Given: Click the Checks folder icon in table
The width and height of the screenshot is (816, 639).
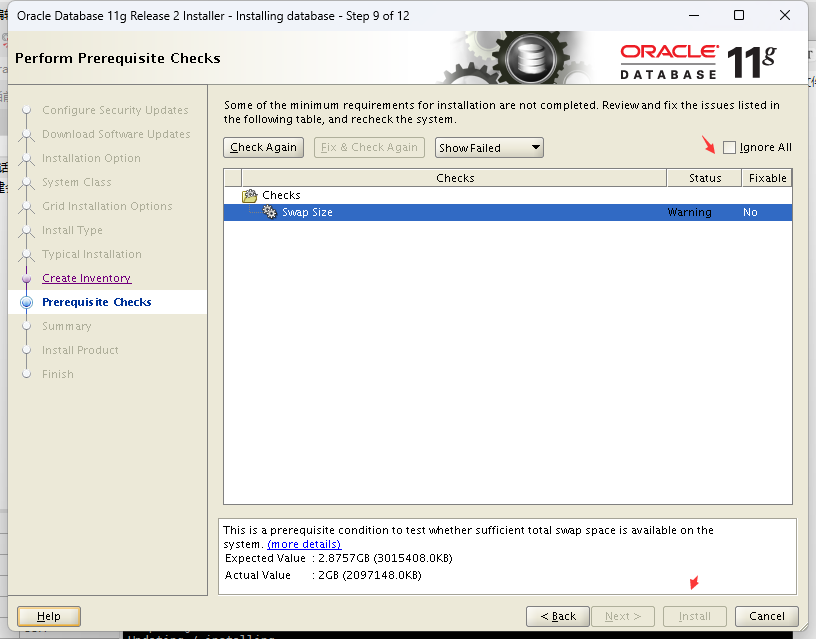Looking at the screenshot, I should click(x=250, y=196).
